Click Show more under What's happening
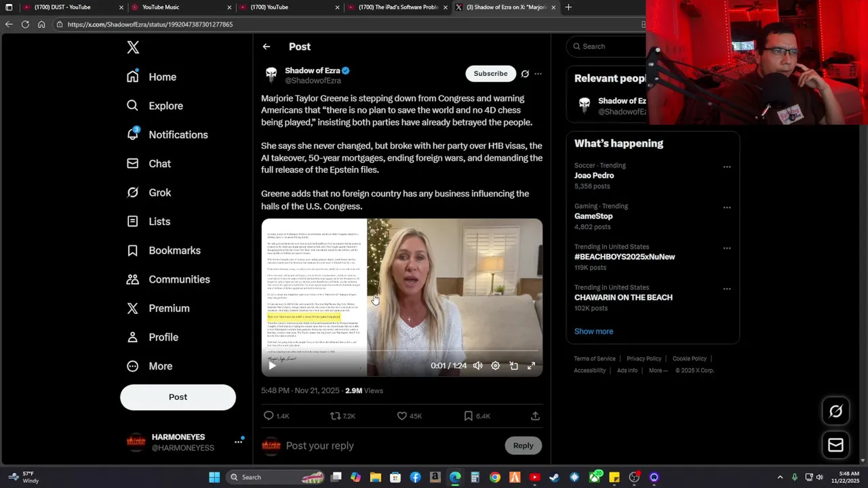 pyautogui.click(x=593, y=331)
